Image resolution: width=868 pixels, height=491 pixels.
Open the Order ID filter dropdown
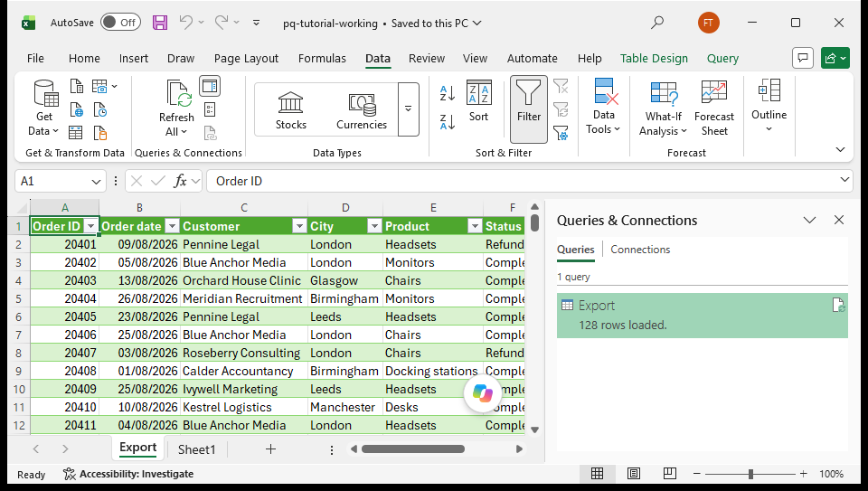pos(91,226)
